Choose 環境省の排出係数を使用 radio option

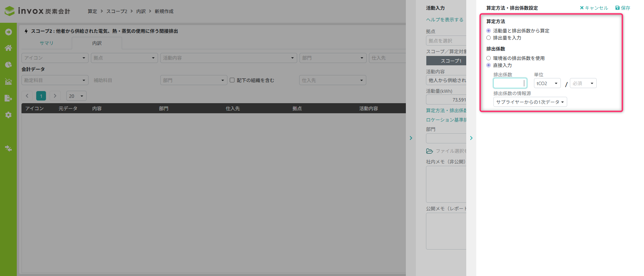click(x=488, y=58)
